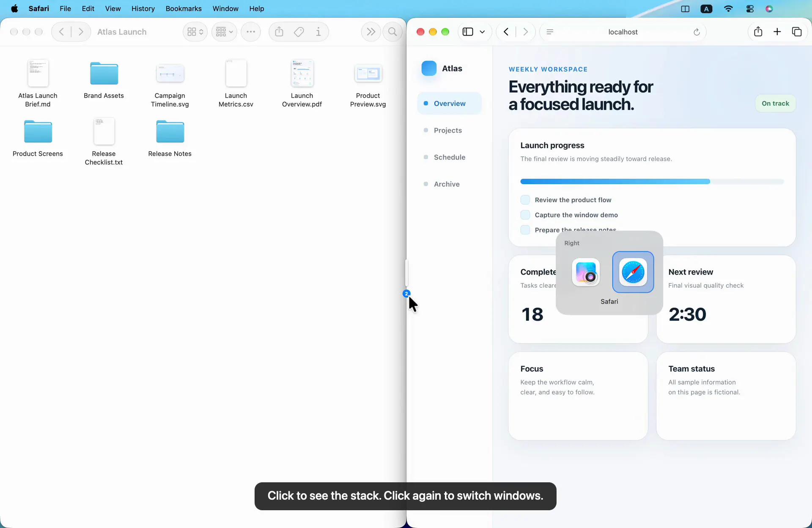Screen dimensions: 812x528
Task: Toggle Safari sidebar button
Action: [x=468, y=32]
